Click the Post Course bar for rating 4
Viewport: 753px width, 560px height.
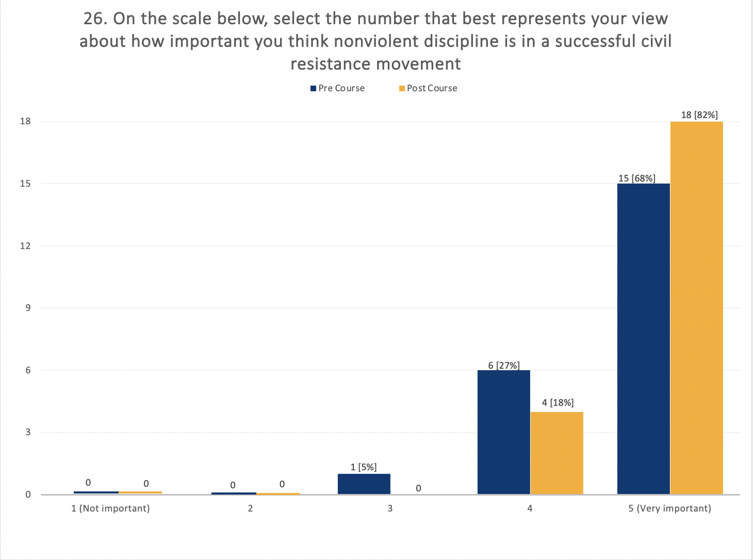pyautogui.click(x=557, y=453)
